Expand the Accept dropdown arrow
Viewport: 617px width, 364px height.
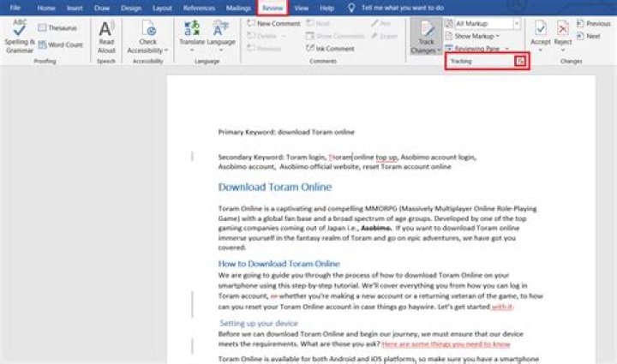540,51
